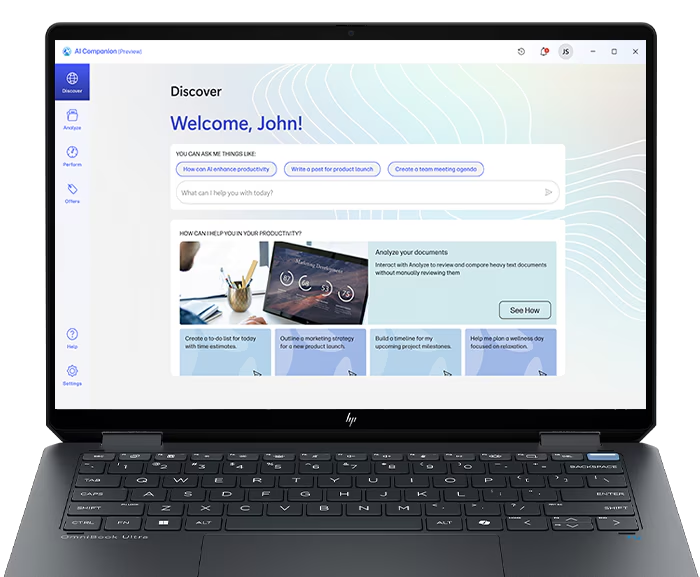
Task: Click the See How button
Action: (x=524, y=310)
